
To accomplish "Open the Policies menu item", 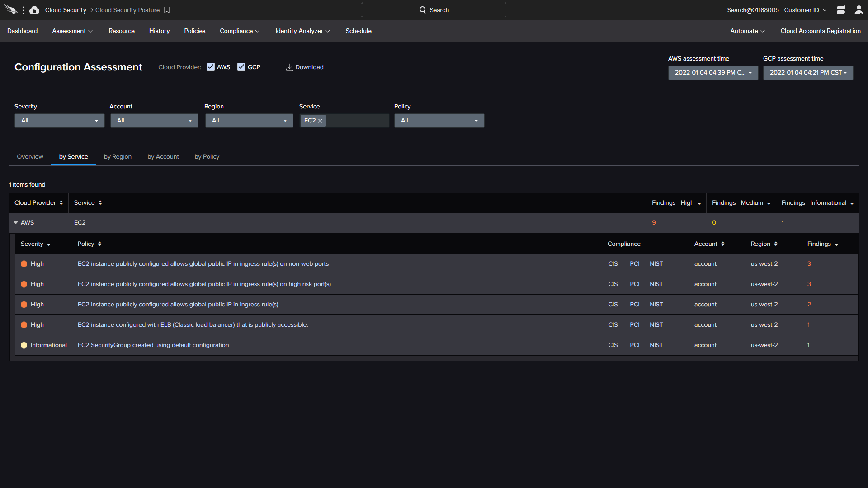I will [x=195, y=31].
